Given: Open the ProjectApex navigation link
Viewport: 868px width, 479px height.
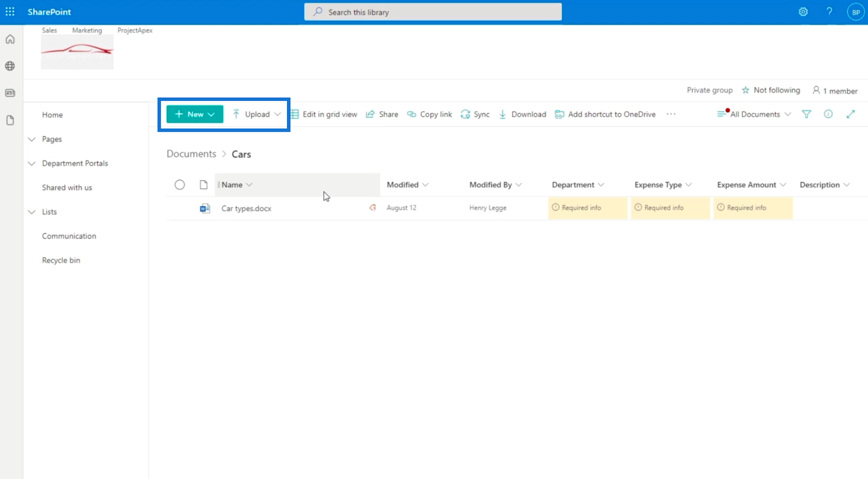Looking at the screenshot, I should [x=135, y=30].
